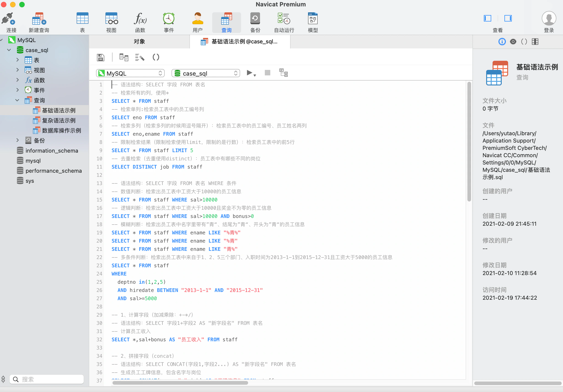Click the 'LIMIT 5' line in editor
This screenshot has height=392, width=563.
point(152,151)
